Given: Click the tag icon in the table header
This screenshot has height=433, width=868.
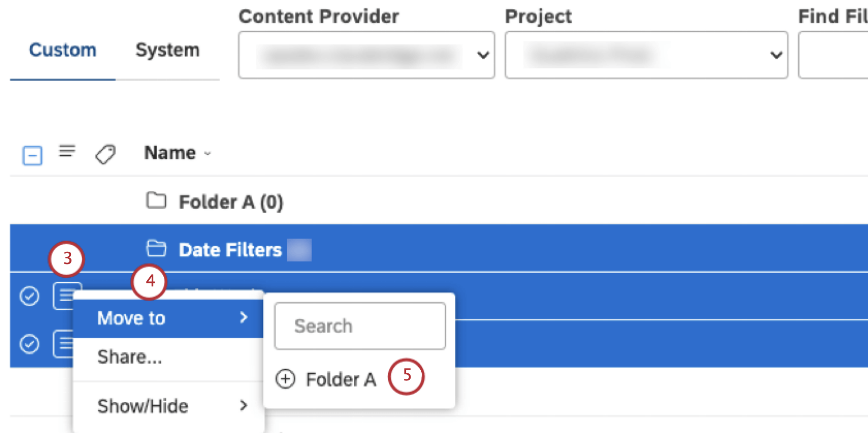Looking at the screenshot, I should 105,153.
